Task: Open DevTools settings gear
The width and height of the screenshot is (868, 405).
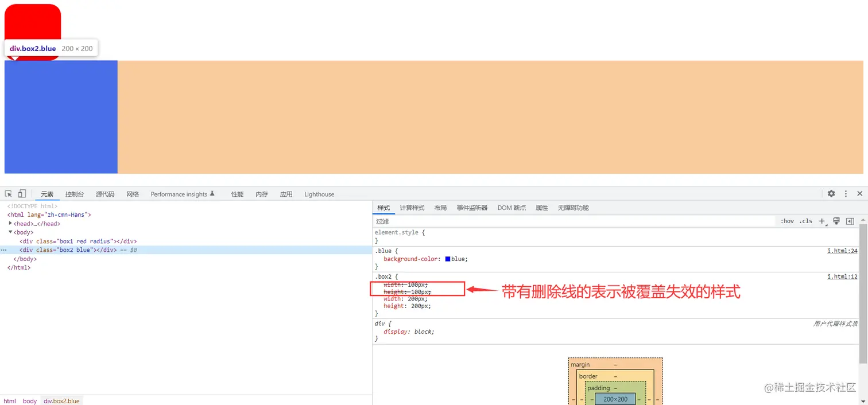Action: click(x=831, y=194)
